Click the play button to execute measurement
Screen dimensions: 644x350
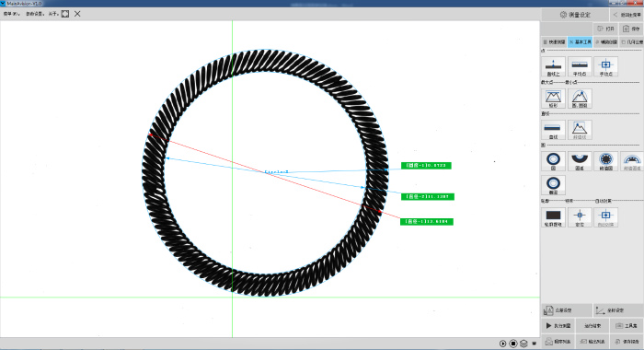[558, 326]
